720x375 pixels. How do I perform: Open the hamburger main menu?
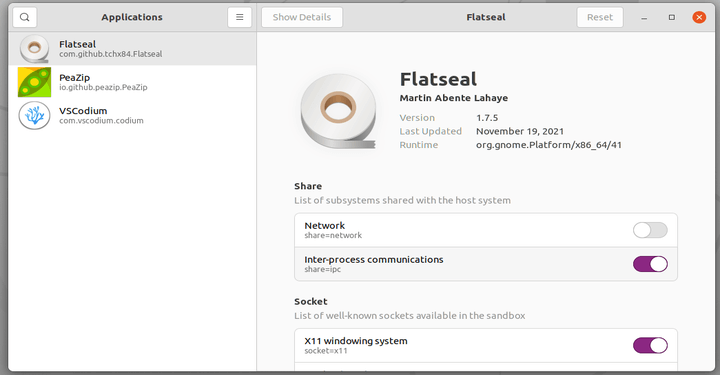(239, 17)
